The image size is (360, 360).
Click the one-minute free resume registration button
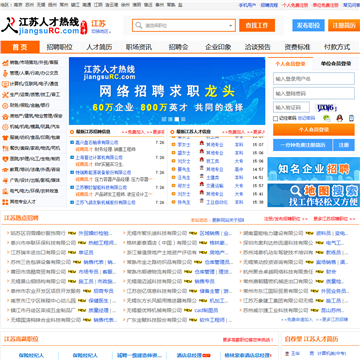[x=303, y=145]
